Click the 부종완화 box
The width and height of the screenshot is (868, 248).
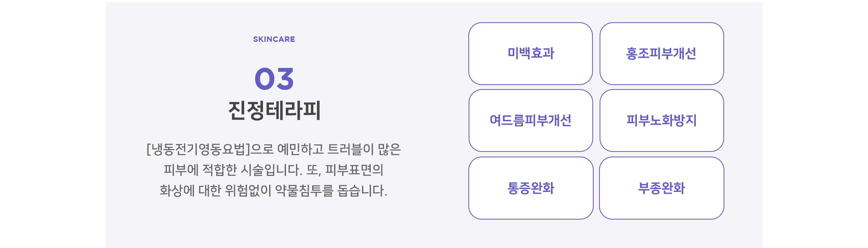click(661, 188)
